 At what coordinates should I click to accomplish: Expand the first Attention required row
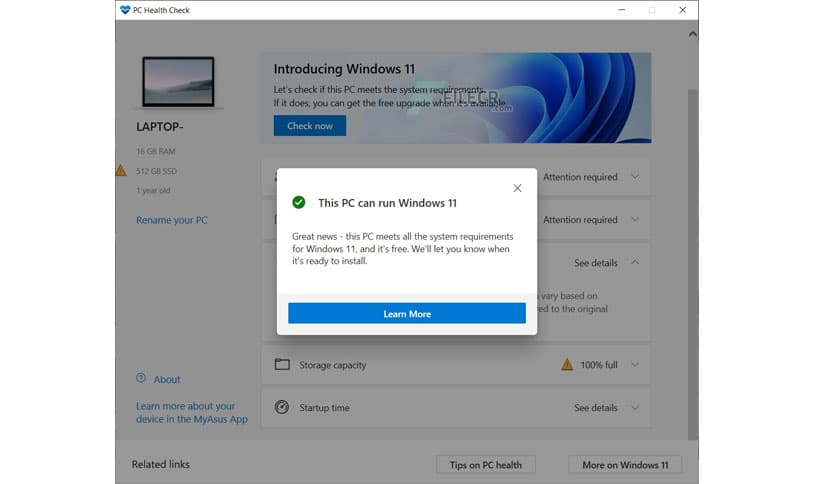(635, 176)
